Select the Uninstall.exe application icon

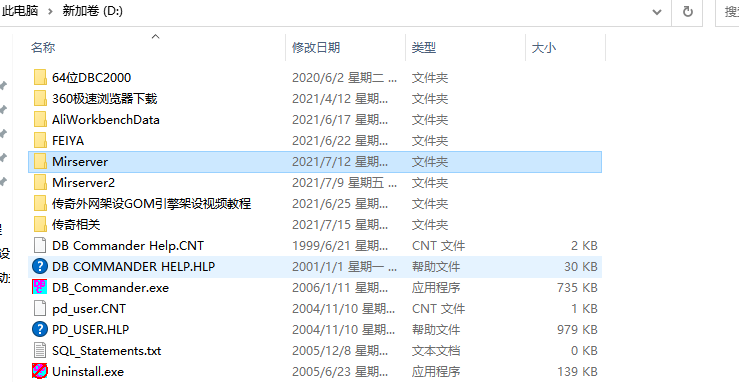(x=40, y=371)
